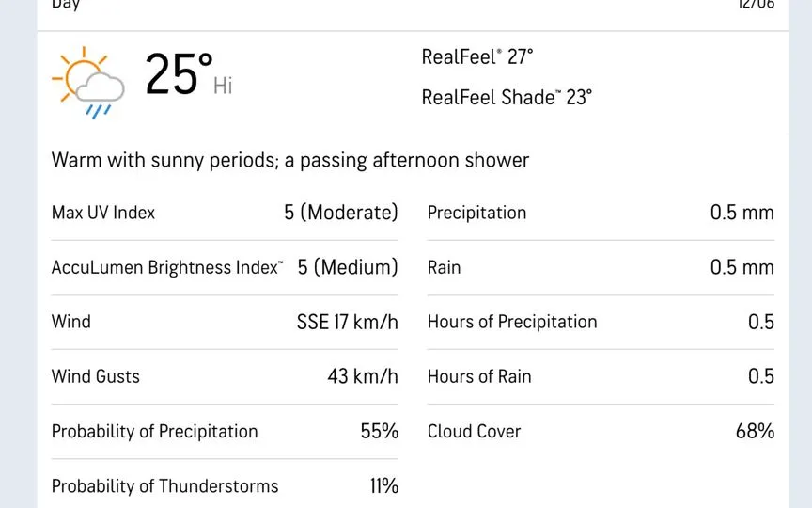812x508 pixels.
Task: Click the Max UV Index row
Action: [225, 213]
